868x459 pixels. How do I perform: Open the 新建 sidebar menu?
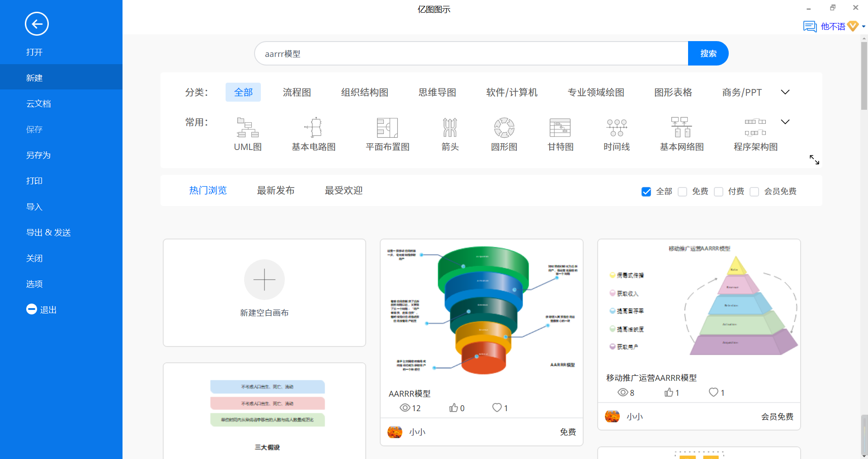pos(61,78)
